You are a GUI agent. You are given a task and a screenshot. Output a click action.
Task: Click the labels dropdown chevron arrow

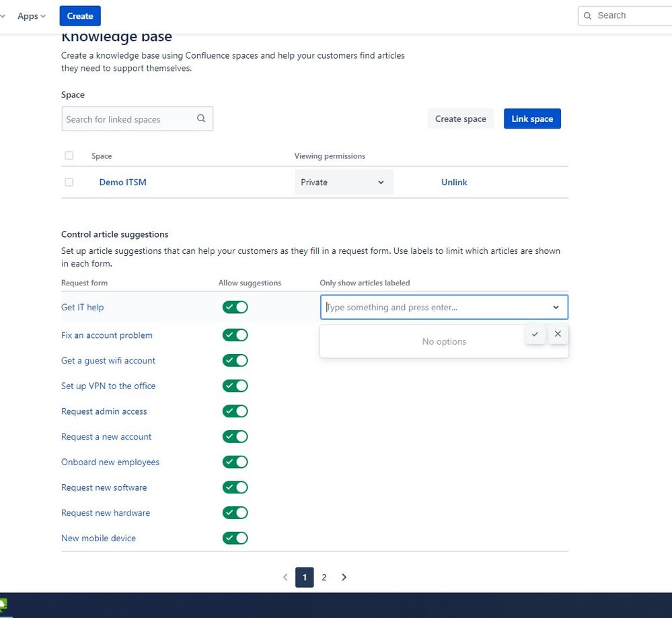(556, 307)
